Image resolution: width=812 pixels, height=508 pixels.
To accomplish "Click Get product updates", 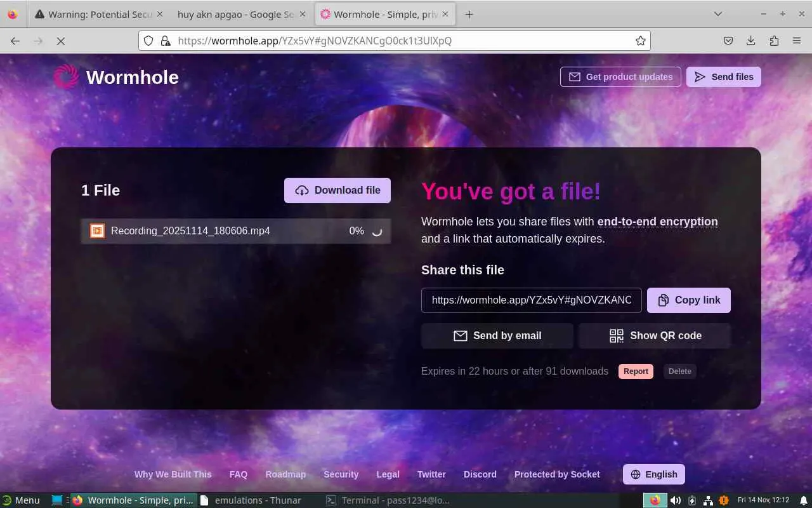I will coord(620,77).
